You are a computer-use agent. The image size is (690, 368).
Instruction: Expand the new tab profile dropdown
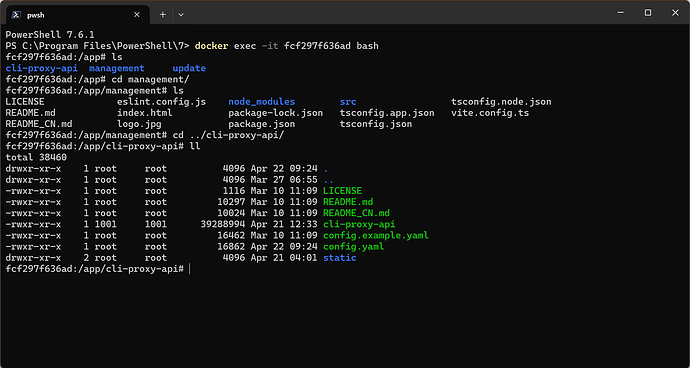click(x=181, y=15)
